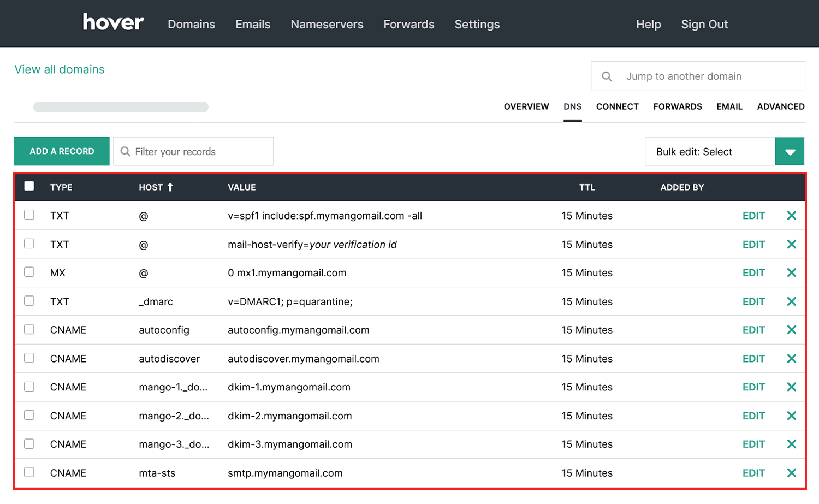Click the magnifier in Filter your records
The height and width of the screenshot is (504, 819).
pyautogui.click(x=125, y=151)
